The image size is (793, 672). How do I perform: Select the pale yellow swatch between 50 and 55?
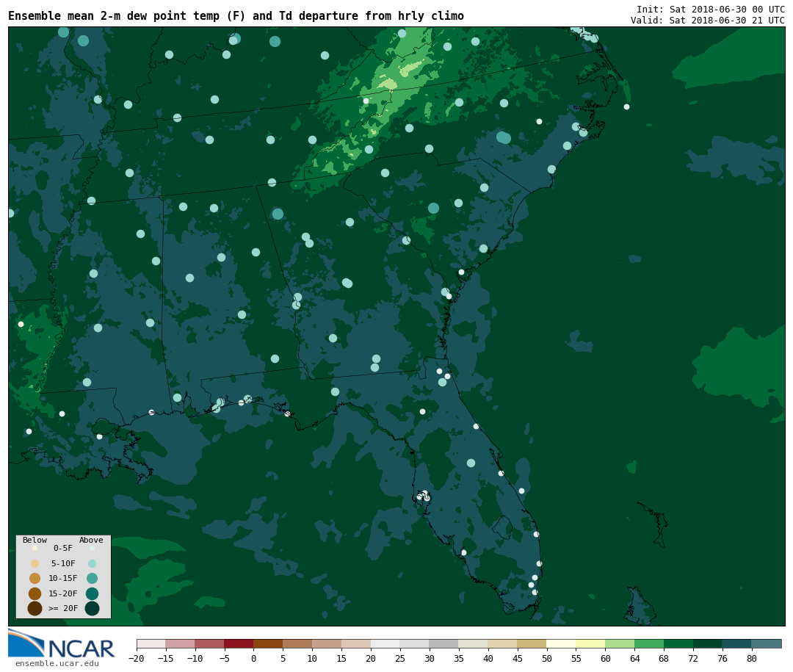(562, 643)
